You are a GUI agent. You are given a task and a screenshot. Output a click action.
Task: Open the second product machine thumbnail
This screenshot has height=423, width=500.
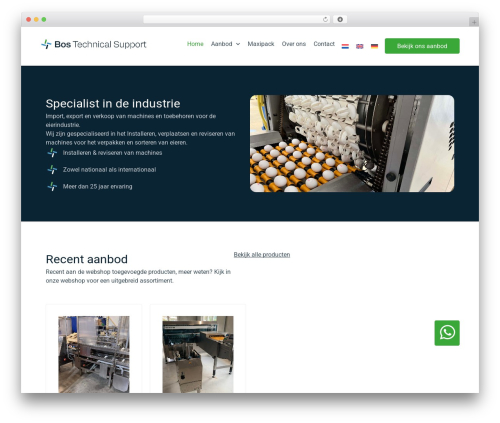[x=198, y=354]
